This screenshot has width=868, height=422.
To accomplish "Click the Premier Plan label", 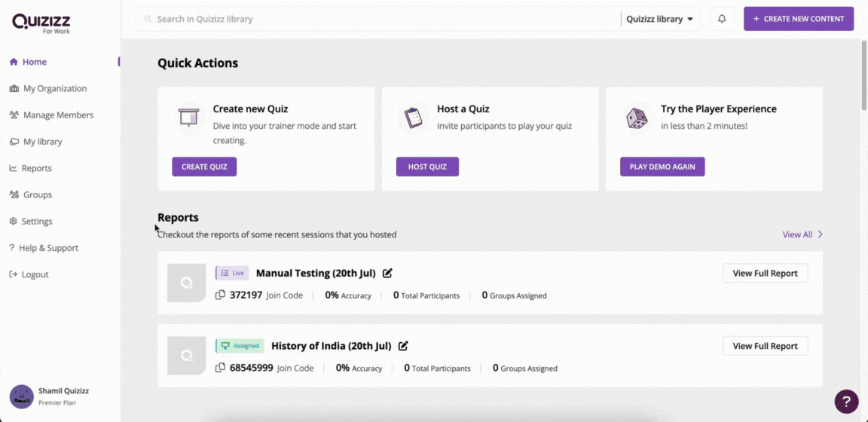I will (57, 403).
